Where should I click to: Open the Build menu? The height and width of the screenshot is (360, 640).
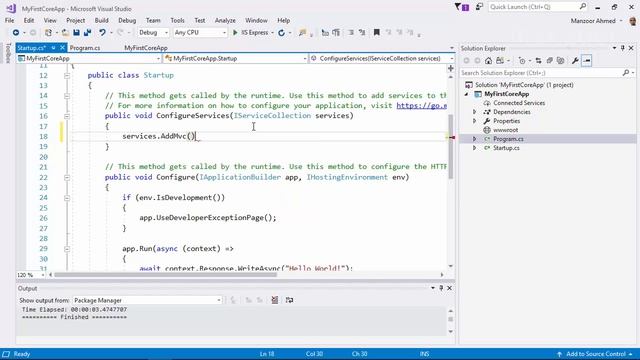(101, 20)
